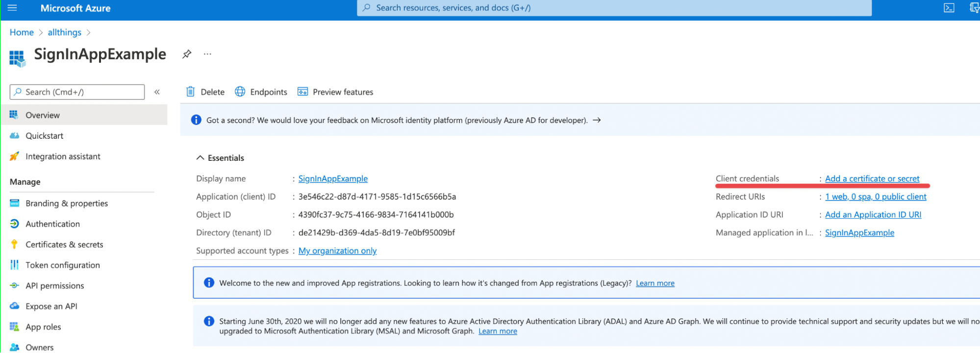Click the info icon in ADAL deprecation notice
Image resolution: width=980 pixels, height=353 pixels.
[x=209, y=321]
